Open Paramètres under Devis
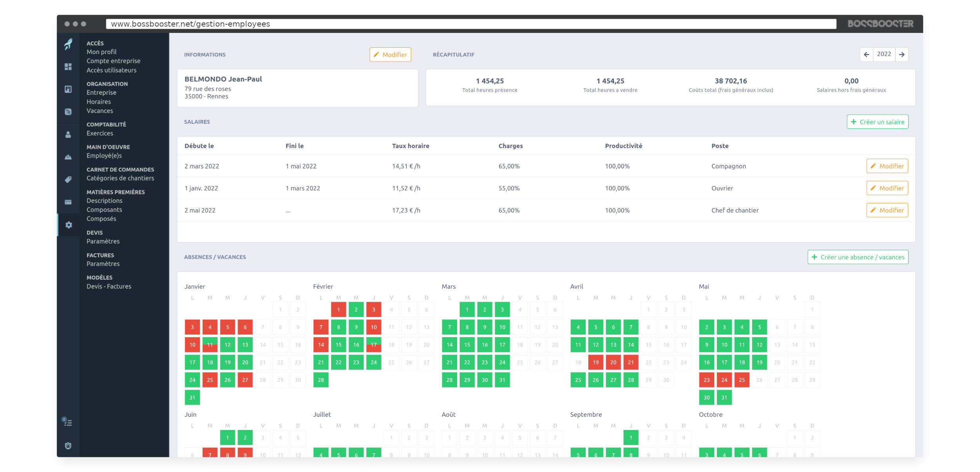This screenshot has width=980, height=472. [103, 241]
